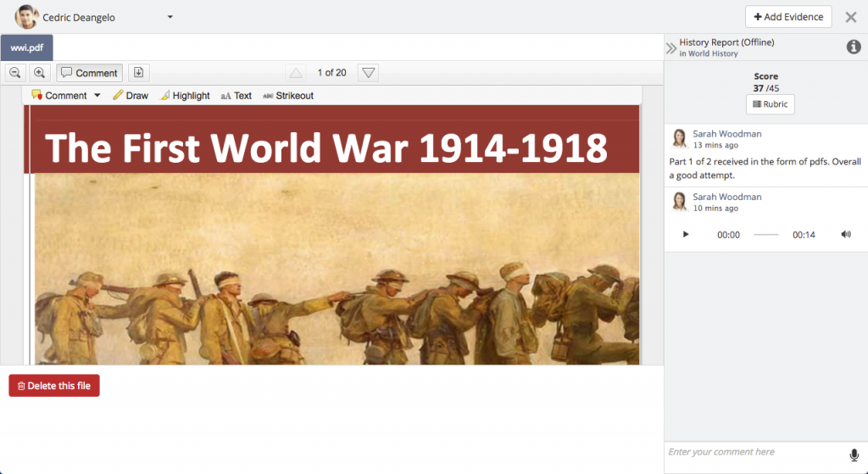Screen dimensions: 868x474
Task: Click the '10 mins ago' timestamp
Action: [x=715, y=209]
